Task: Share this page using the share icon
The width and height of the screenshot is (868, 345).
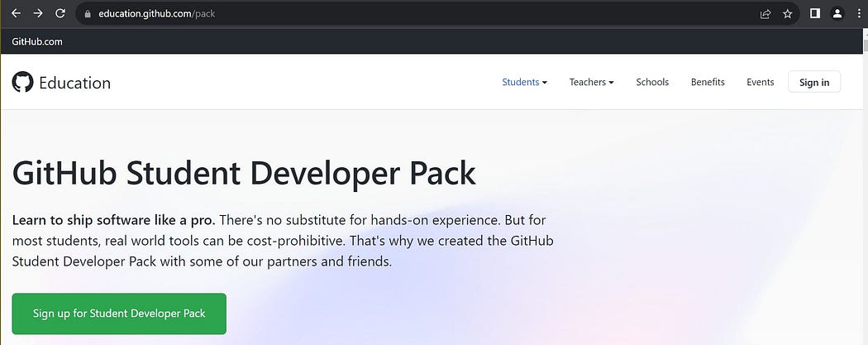Action: tap(765, 14)
